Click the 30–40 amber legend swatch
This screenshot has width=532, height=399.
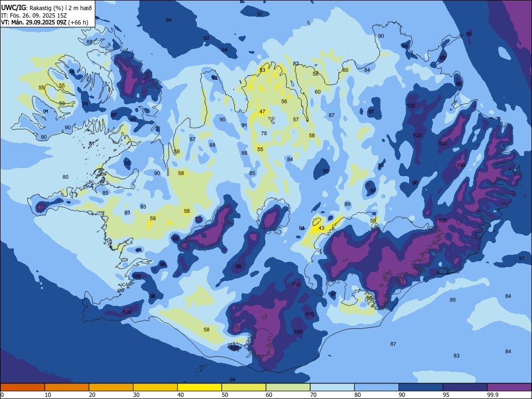coord(155,387)
